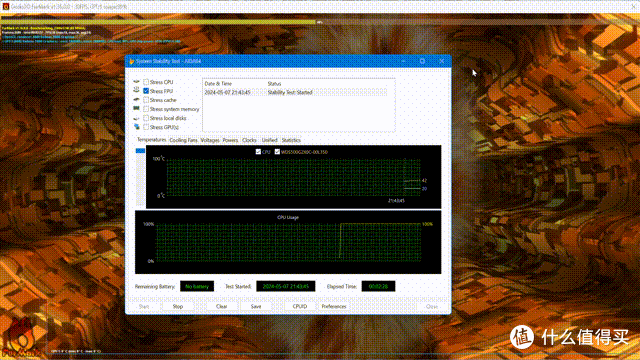Open the Clocks tab
This screenshot has width=640, height=360.
point(249,140)
